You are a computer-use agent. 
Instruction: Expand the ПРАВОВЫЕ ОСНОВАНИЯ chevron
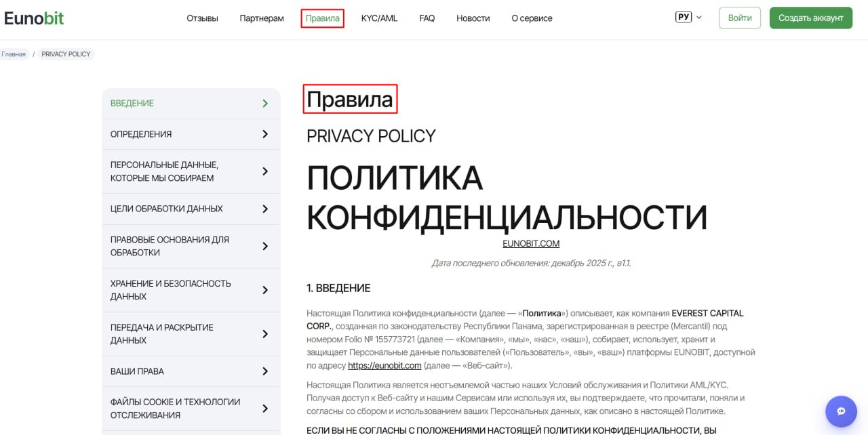(x=265, y=246)
